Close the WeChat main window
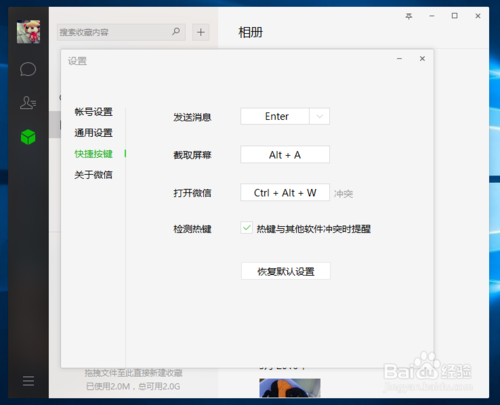Image resolution: width=500 pixels, height=405 pixels. tap(478, 16)
